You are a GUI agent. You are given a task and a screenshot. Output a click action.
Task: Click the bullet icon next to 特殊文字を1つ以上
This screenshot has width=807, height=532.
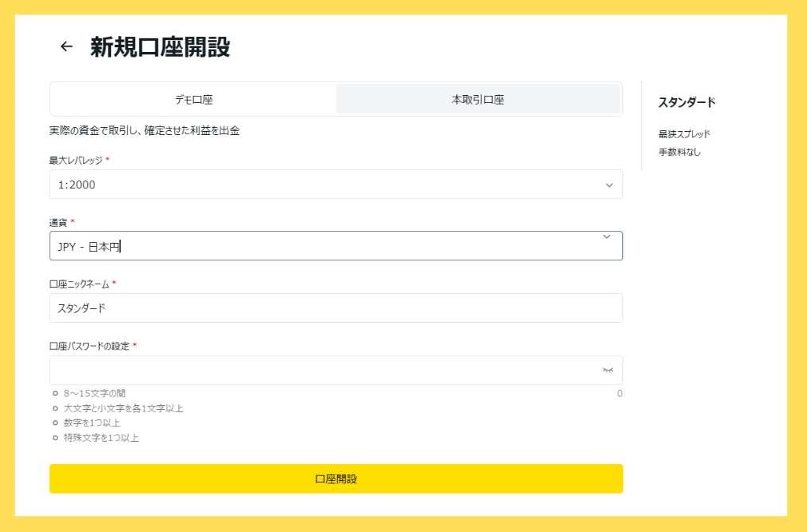coord(54,437)
